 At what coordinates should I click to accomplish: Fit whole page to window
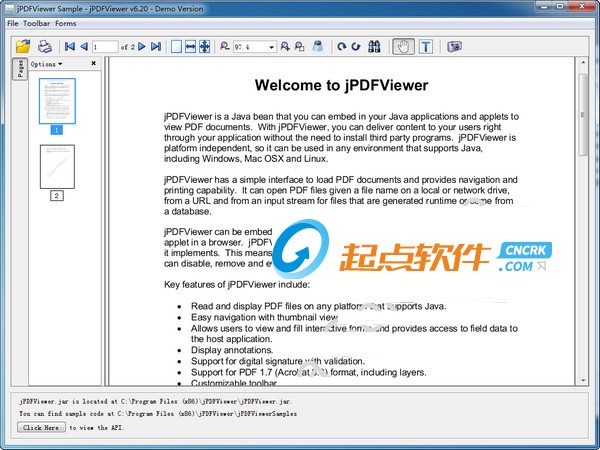(x=204, y=47)
